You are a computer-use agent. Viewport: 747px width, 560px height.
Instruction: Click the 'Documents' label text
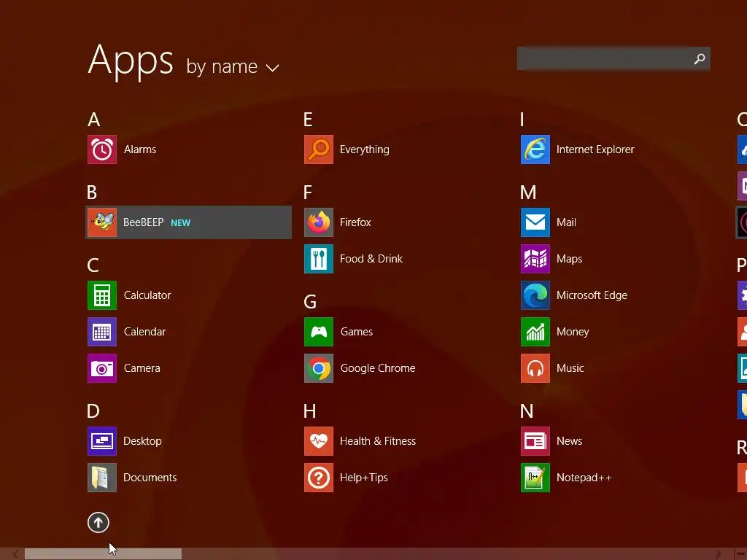pos(150,478)
